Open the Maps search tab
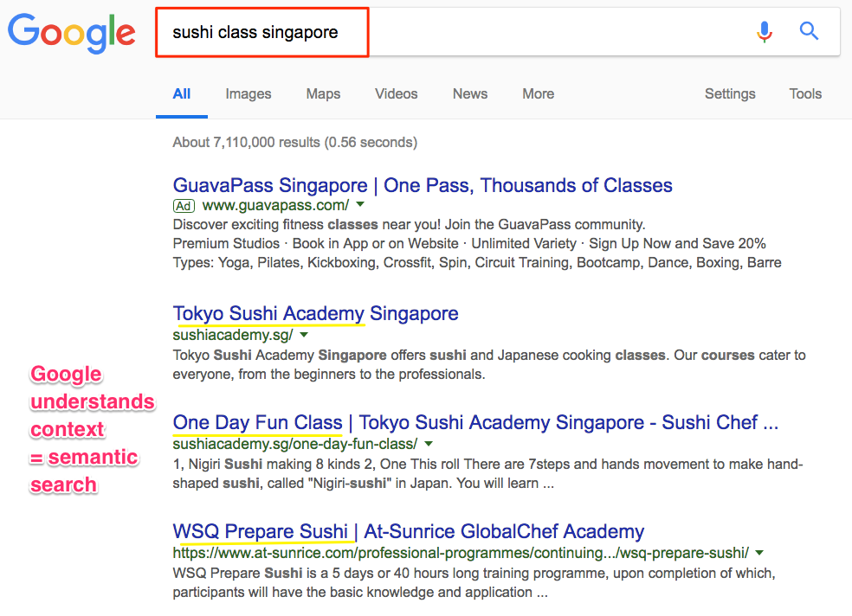This screenshot has width=852, height=616. 323,94
